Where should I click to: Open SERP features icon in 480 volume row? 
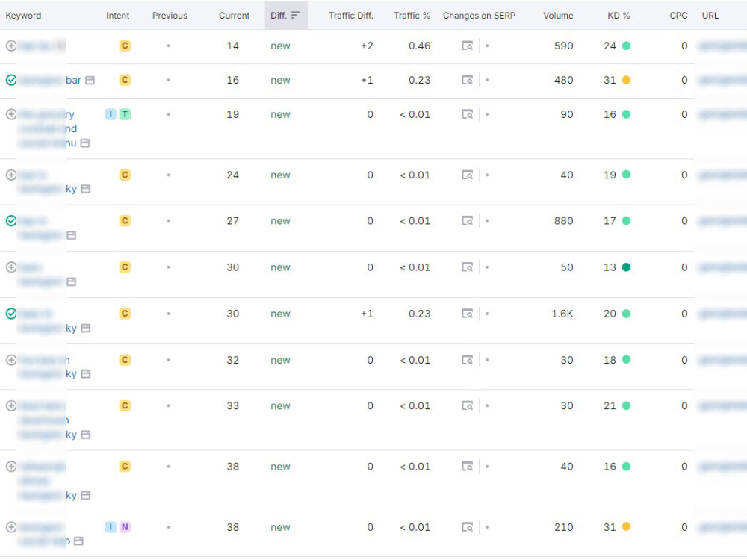click(90, 81)
